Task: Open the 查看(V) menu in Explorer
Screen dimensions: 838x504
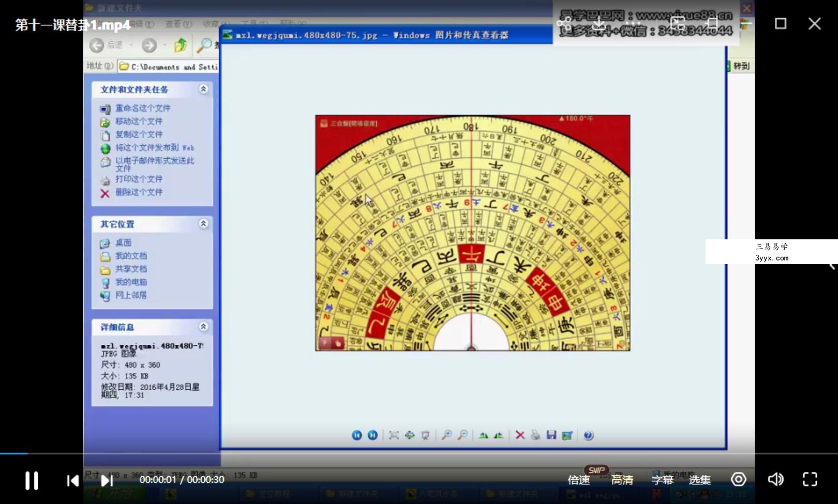Action: coord(178,24)
